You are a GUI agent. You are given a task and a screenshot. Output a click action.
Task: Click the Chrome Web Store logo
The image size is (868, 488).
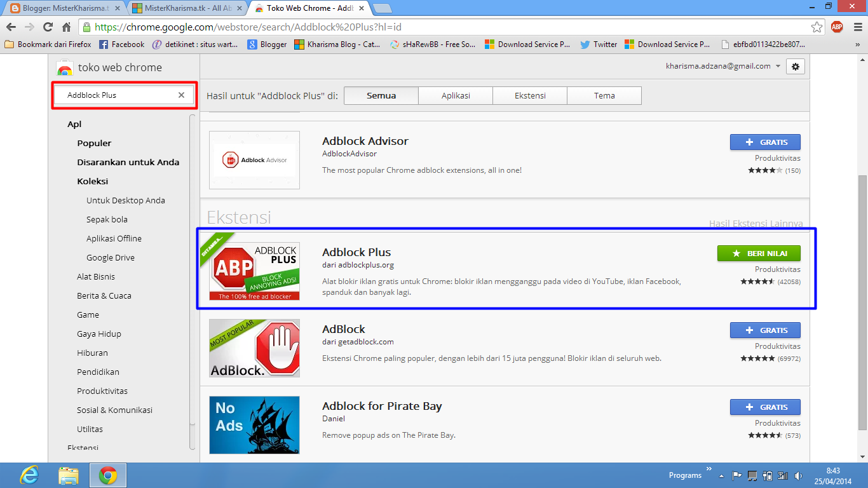coord(65,68)
